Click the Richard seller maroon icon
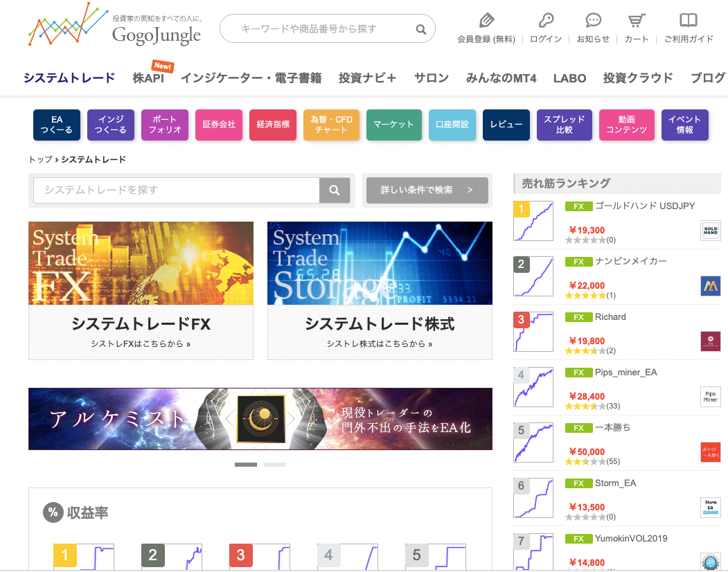Viewport: 728px width, 572px height. pos(711,341)
